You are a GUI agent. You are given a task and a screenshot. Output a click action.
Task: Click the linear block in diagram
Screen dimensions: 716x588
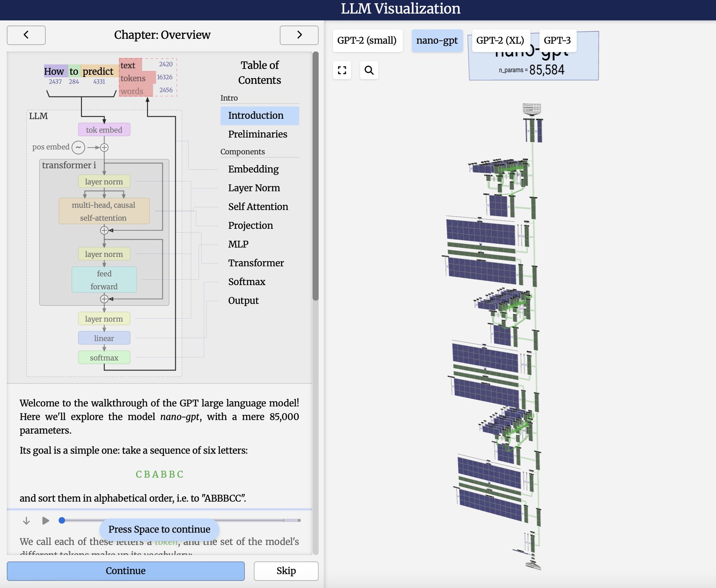(104, 338)
